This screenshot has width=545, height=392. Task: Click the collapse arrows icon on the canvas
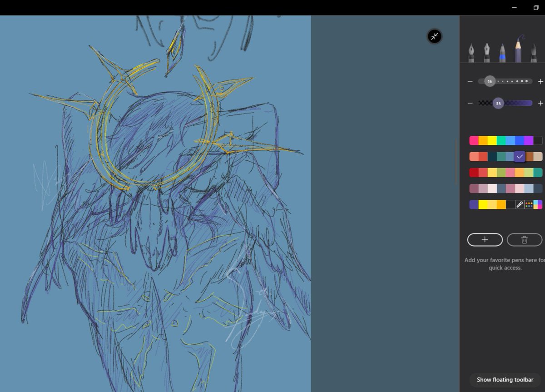(x=434, y=36)
